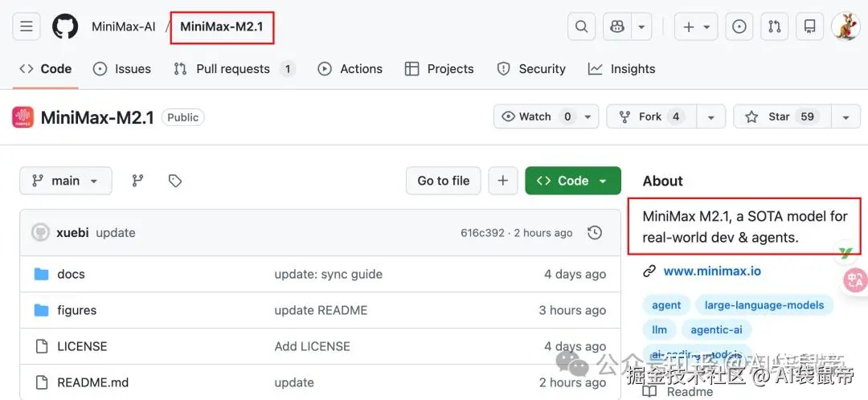The height and width of the screenshot is (400, 868).
Task: Fork the repository with Fork button
Action: pyautogui.click(x=650, y=116)
